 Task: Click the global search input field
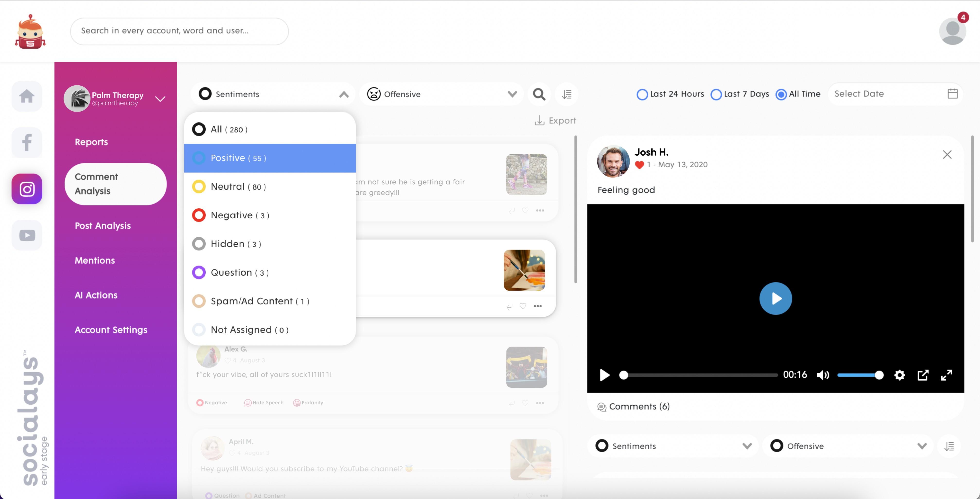click(179, 31)
